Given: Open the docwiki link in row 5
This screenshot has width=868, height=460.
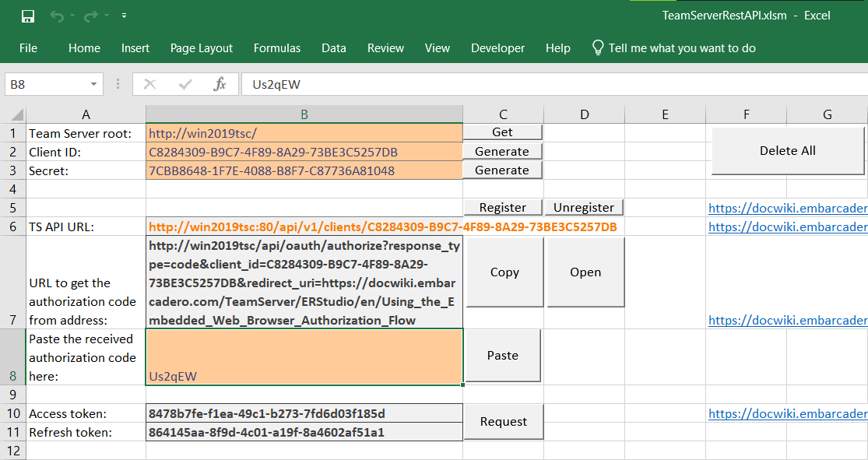Looking at the screenshot, I should 788,208.
